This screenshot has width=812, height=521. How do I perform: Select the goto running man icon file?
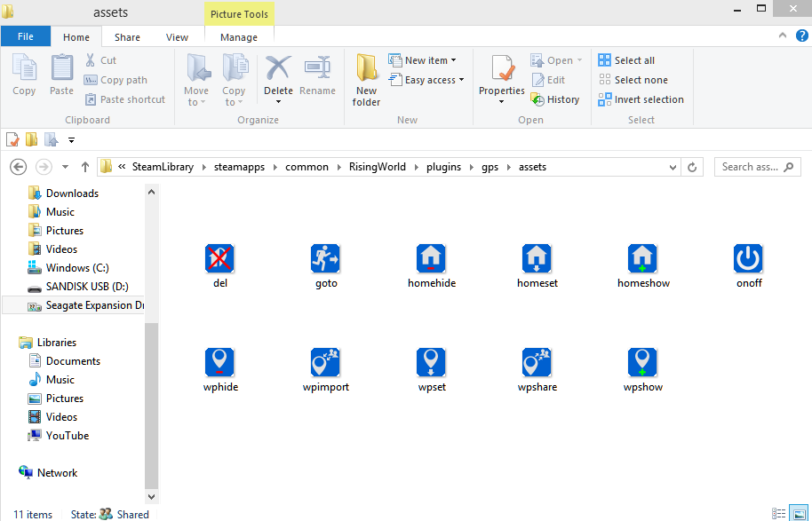pyautogui.click(x=326, y=259)
